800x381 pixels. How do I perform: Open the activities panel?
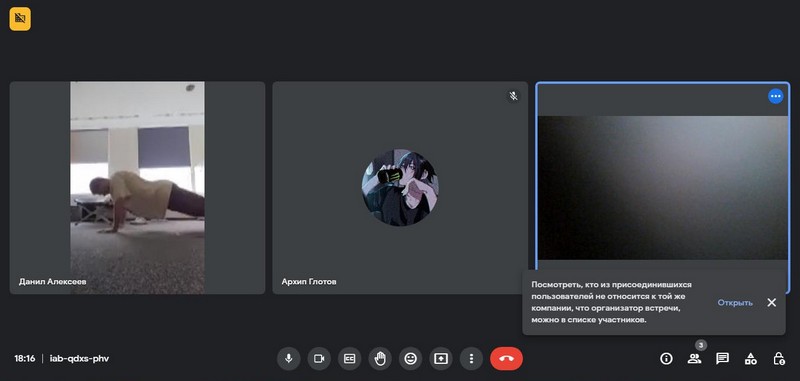[751, 359]
